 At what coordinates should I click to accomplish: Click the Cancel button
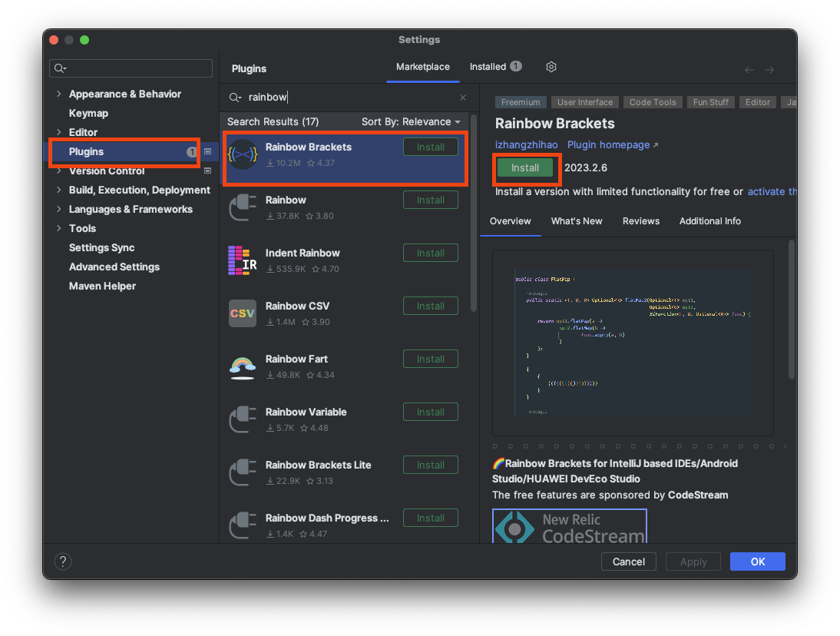pyautogui.click(x=628, y=561)
